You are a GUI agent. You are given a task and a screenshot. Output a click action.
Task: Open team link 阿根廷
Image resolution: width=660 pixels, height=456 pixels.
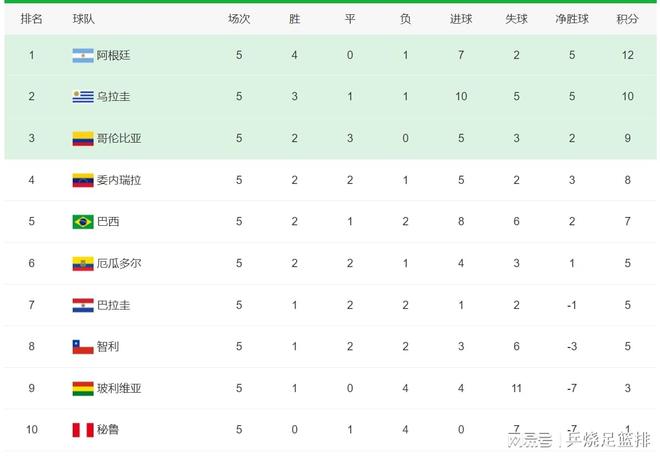click(x=113, y=55)
